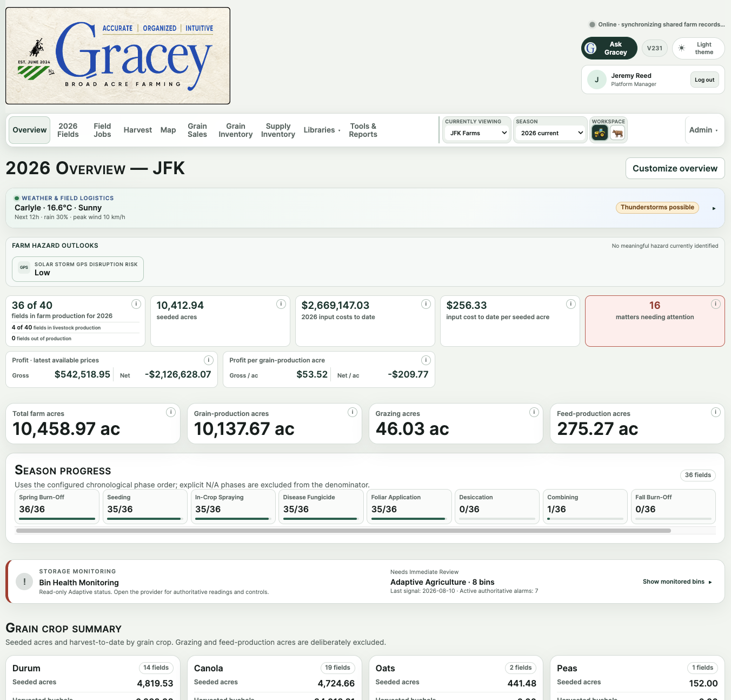Show info for seeded acres card

coord(281,304)
